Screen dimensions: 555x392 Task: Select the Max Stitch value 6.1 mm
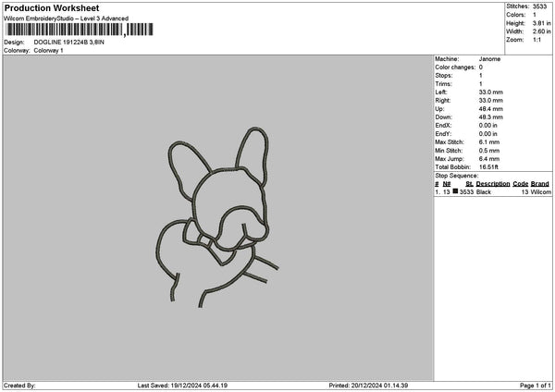[489, 142]
